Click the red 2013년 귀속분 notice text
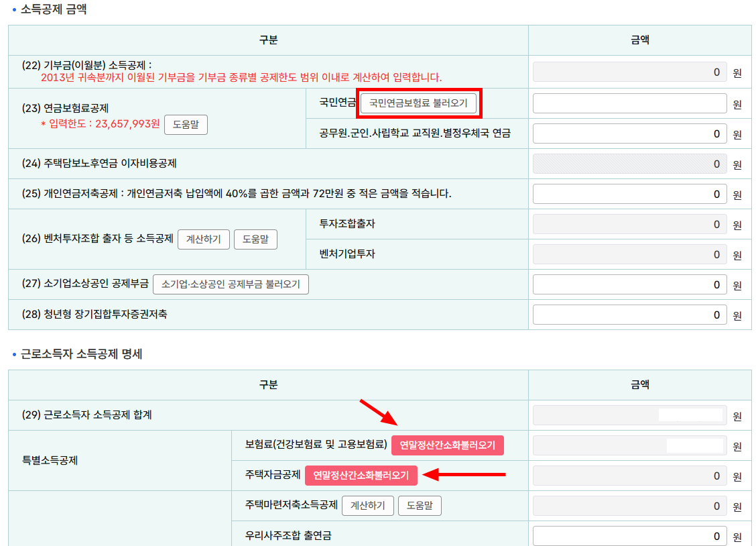This screenshot has height=546, width=756. 241,77
